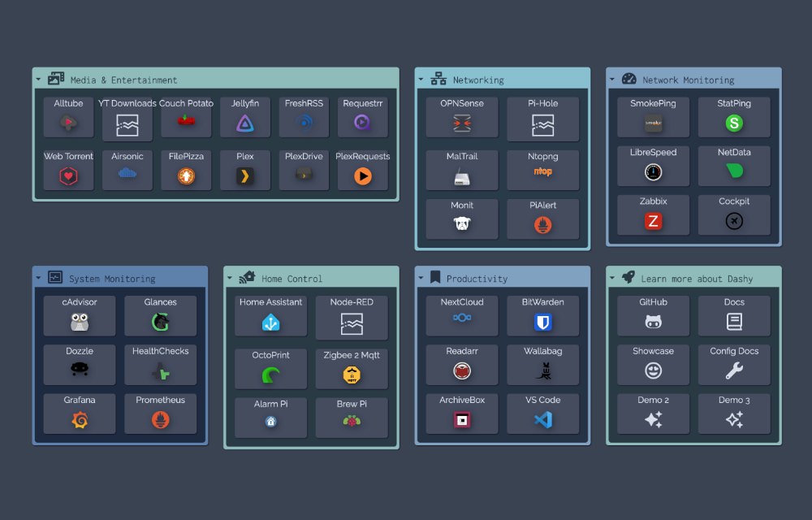
Task: Open the Dozzle tile
Action: pyautogui.click(x=80, y=365)
